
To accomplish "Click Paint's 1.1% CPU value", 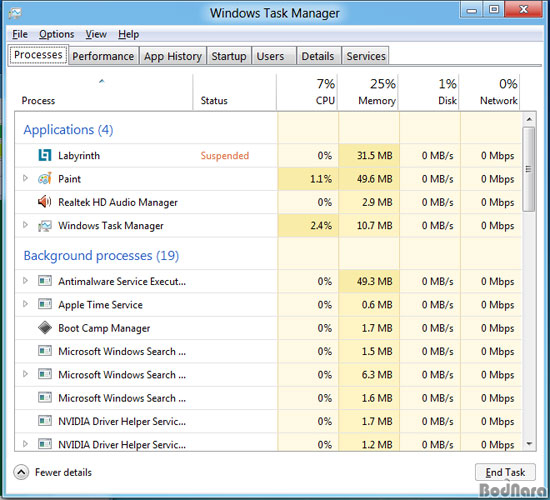I will [x=321, y=179].
